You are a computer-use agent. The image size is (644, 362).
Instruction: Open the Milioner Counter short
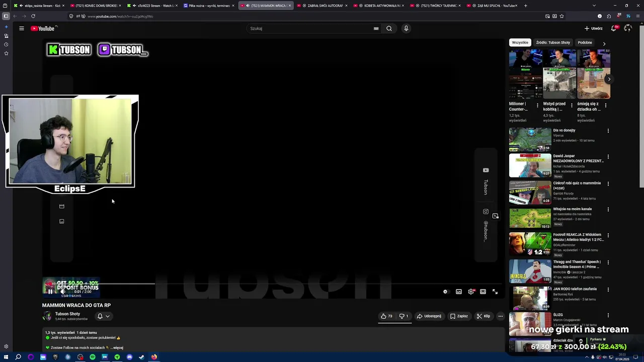point(526,74)
